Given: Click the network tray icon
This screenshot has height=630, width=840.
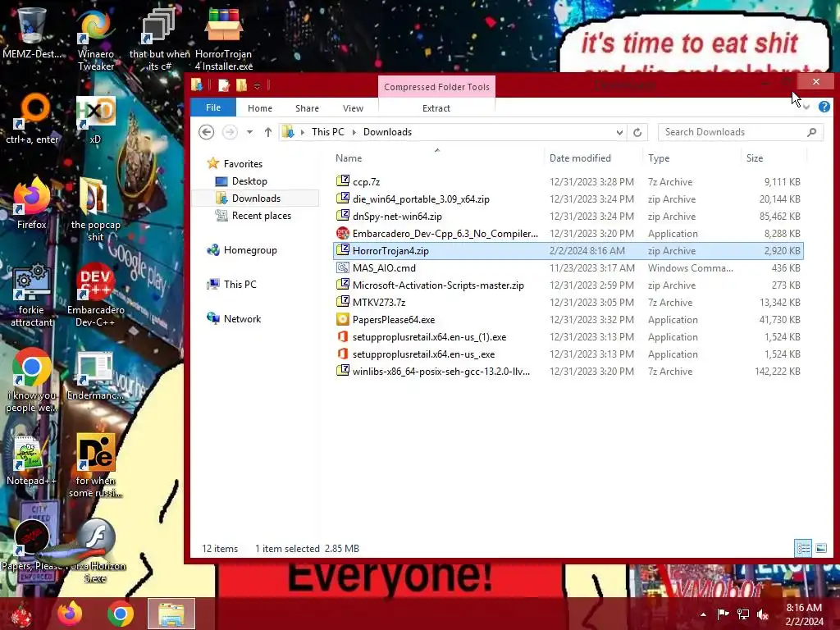Looking at the screenshot, I should point(743,614).
